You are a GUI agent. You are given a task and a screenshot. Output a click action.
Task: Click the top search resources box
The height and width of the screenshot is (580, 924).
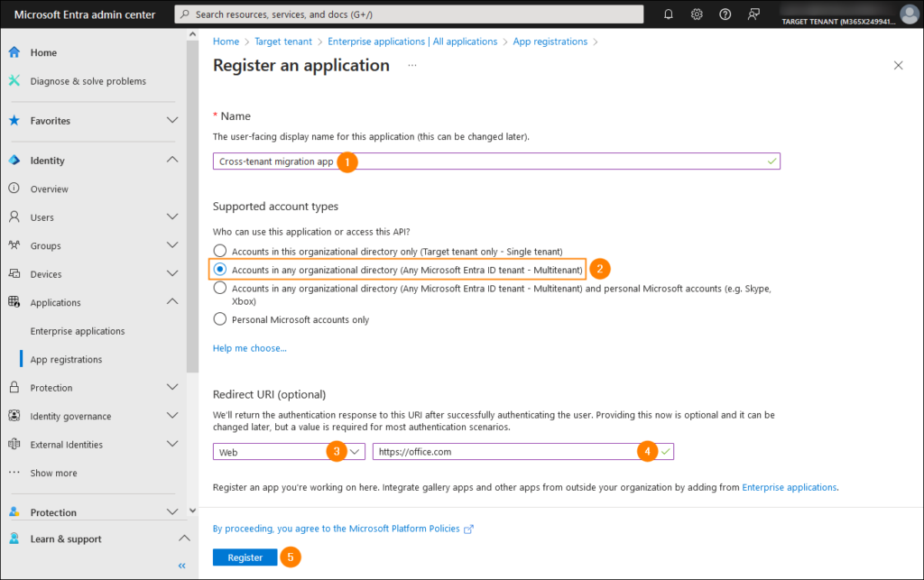(x=409, y=14)
